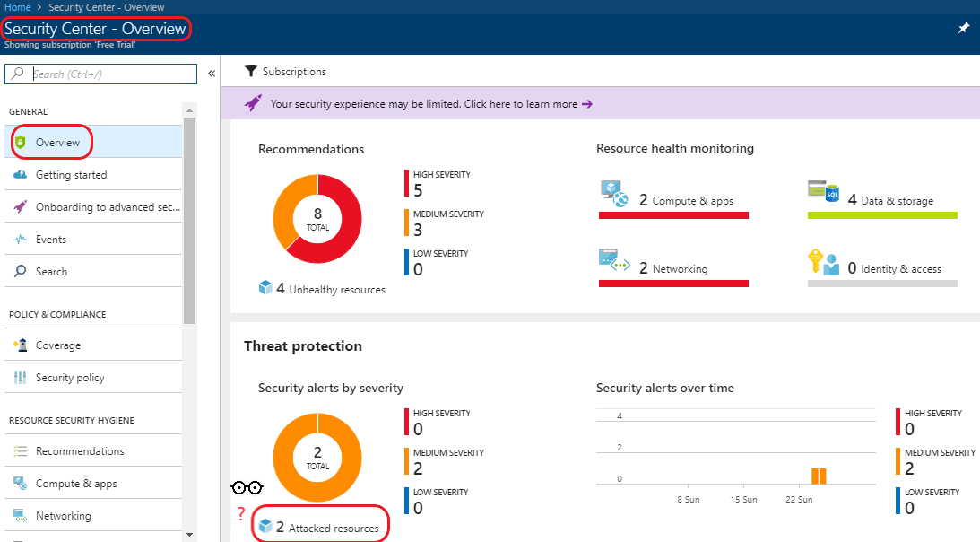
Task: Click the Compute & apps health tile icon
Action: pyautogui.click(x=614, y=194)
